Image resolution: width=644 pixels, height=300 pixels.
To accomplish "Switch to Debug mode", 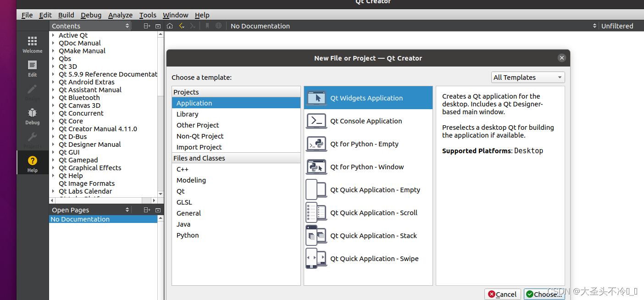I will [32, 117].
